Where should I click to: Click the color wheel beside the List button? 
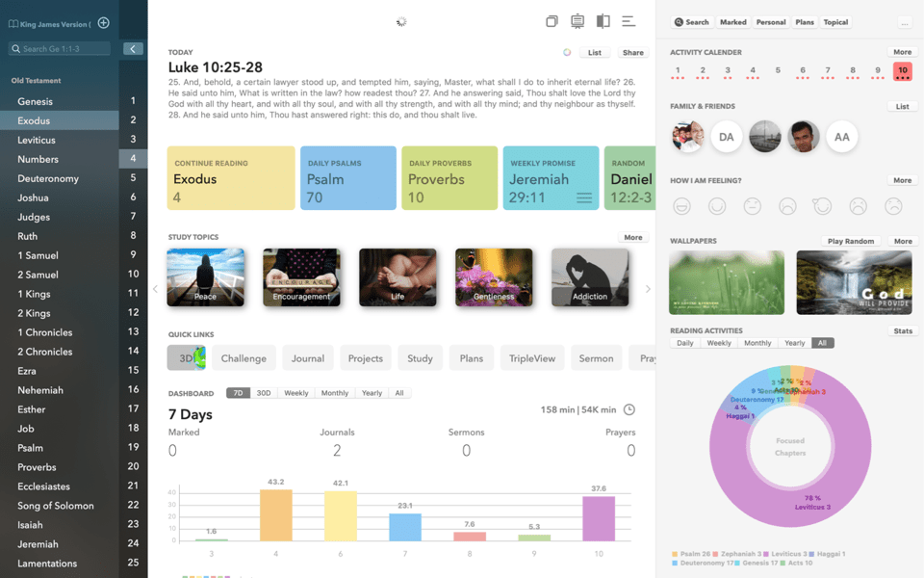click(567, 53)
